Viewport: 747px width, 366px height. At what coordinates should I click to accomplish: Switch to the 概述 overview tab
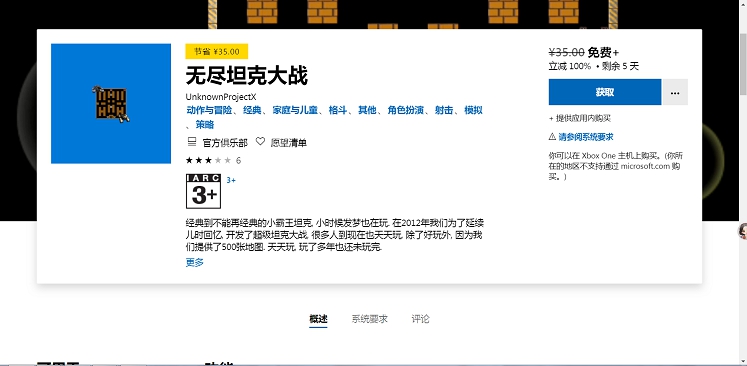pos(318,319)
